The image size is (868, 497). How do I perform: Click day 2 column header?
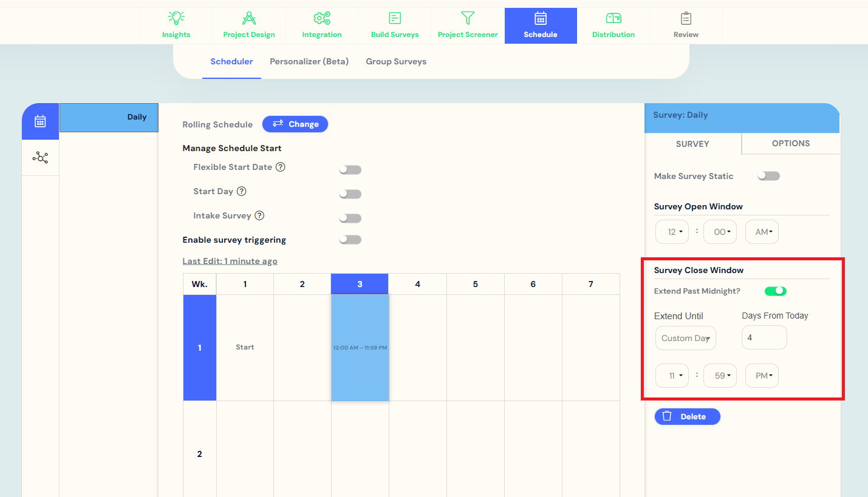click(x=302, y=284)
